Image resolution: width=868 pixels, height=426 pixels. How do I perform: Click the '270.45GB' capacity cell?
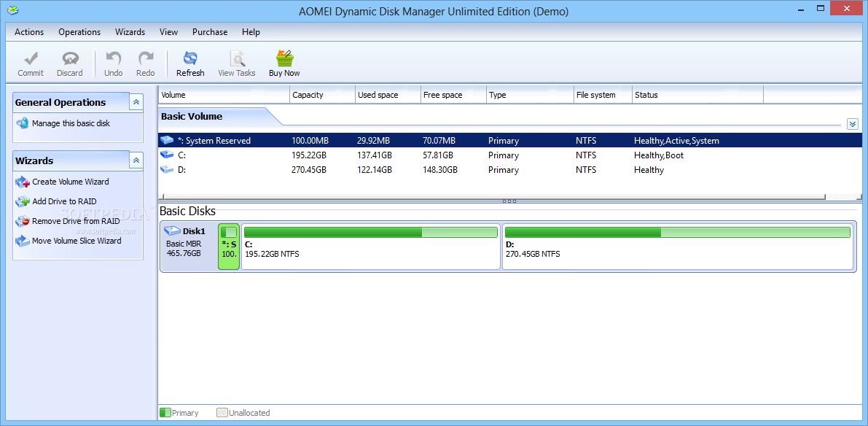point(308,169)
